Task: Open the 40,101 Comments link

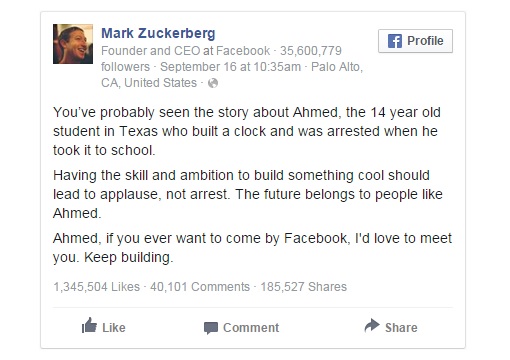Action: [x=200, y=287]
